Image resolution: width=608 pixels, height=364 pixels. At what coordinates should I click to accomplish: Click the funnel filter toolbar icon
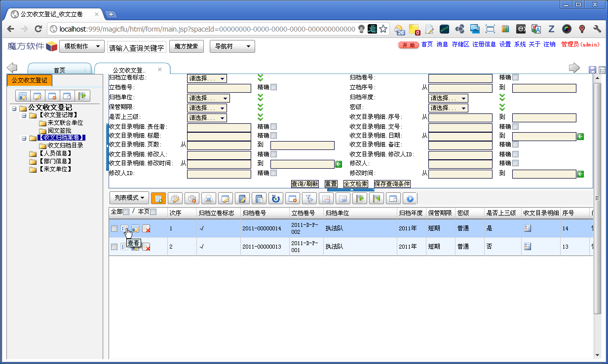309,198
